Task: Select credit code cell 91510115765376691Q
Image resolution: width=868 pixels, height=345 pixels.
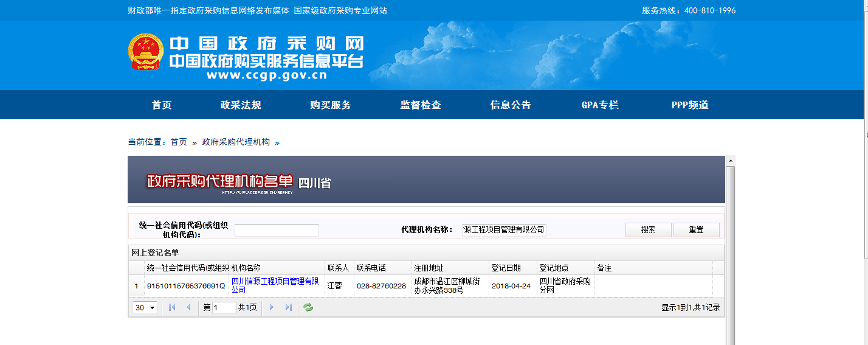Action: (x=187, y=286)
